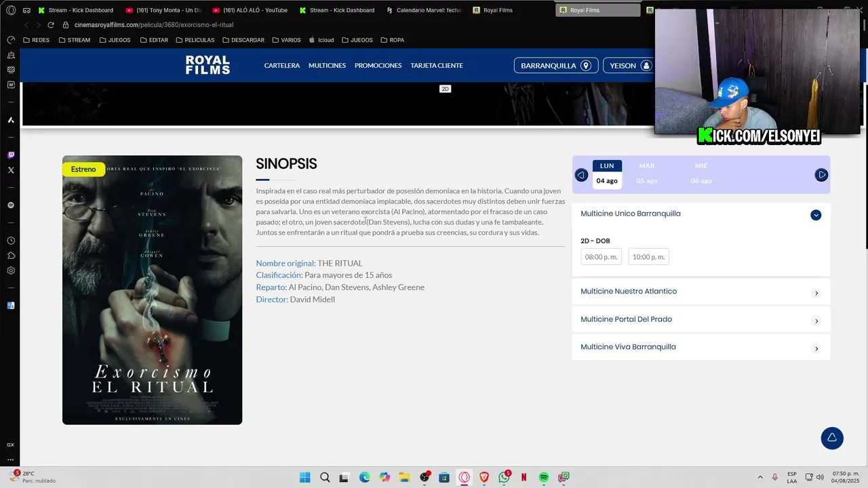Open Icloud bookmark

pyautogui.click(x=321, y=40)
